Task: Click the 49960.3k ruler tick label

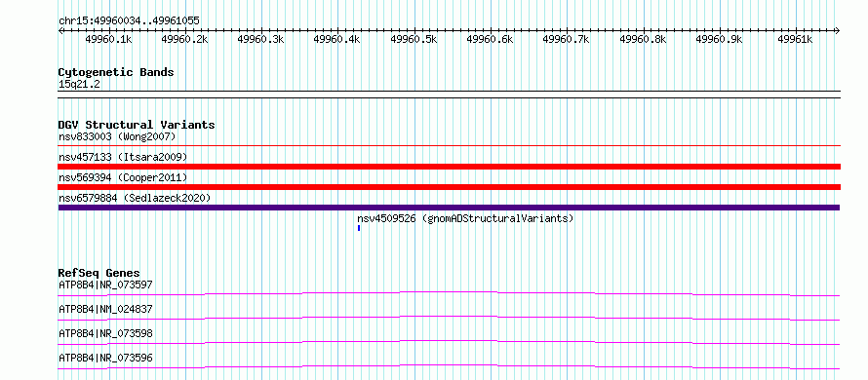Action: [260, 39]
